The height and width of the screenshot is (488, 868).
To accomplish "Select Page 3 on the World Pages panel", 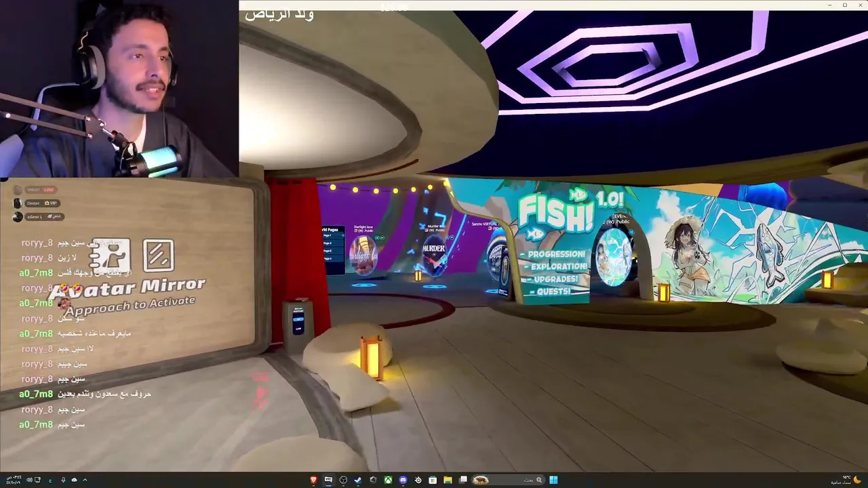I will [333, 251].
